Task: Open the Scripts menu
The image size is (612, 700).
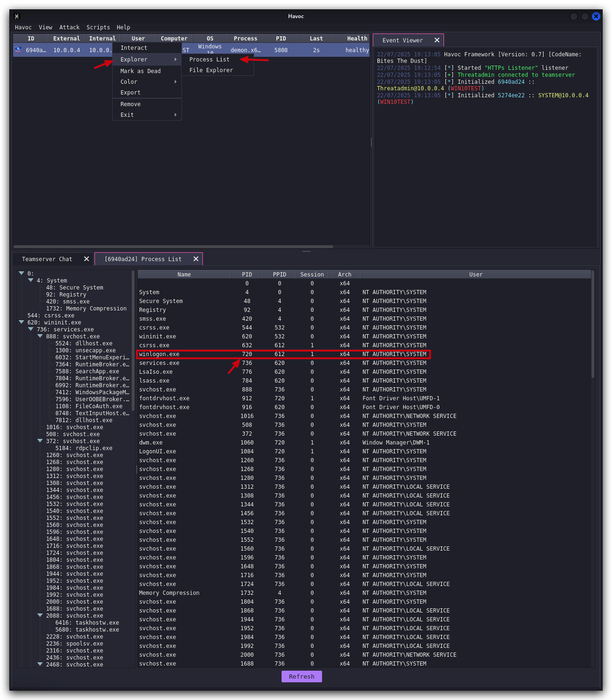Action: (98, 27)
